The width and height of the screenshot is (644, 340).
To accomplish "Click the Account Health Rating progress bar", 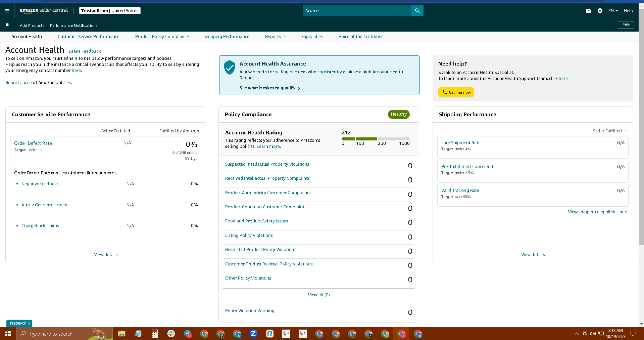I will [376, 139].
